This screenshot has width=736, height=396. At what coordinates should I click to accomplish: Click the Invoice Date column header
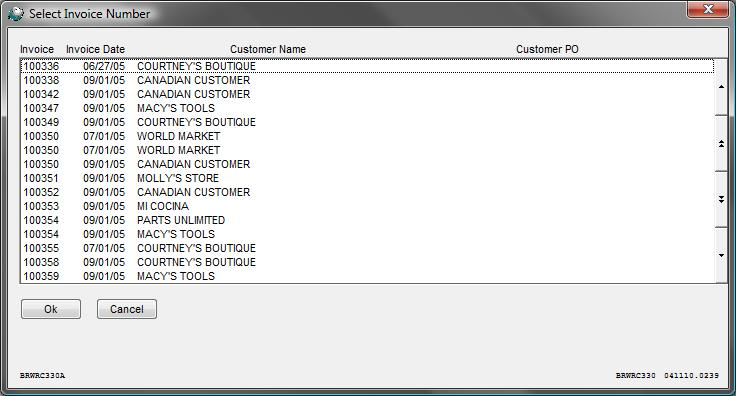point(95,49)
